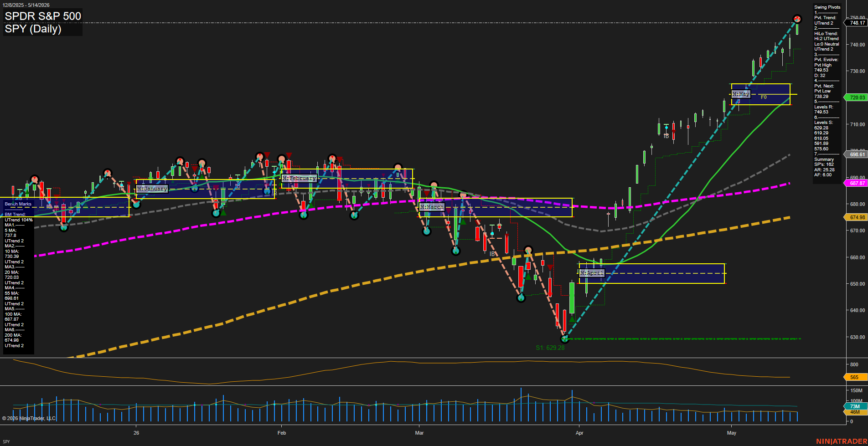The height and width of the screenshot is (446, 868).
Task: Select the M:January monthly label
Action: (x=152, y=189)
